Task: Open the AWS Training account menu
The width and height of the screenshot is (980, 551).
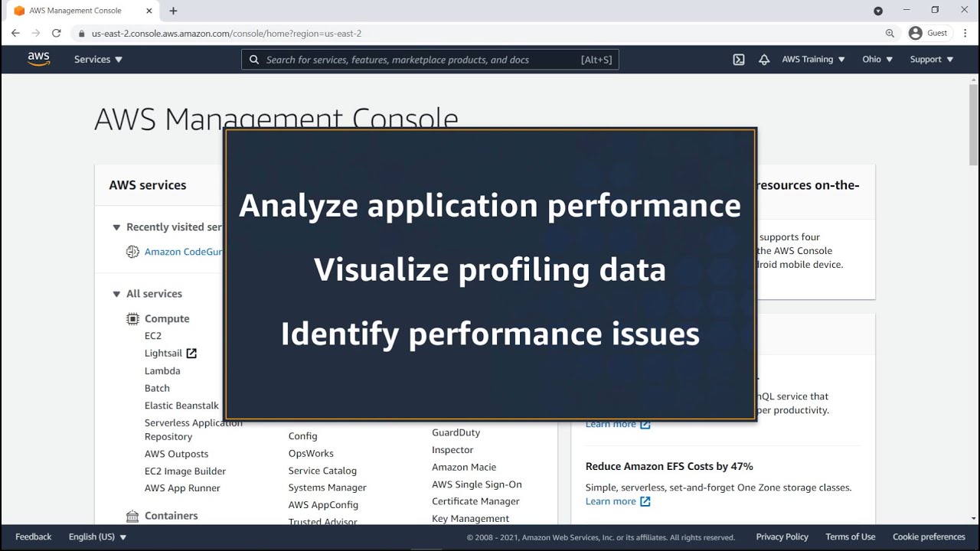Action: tap(813, 60)
